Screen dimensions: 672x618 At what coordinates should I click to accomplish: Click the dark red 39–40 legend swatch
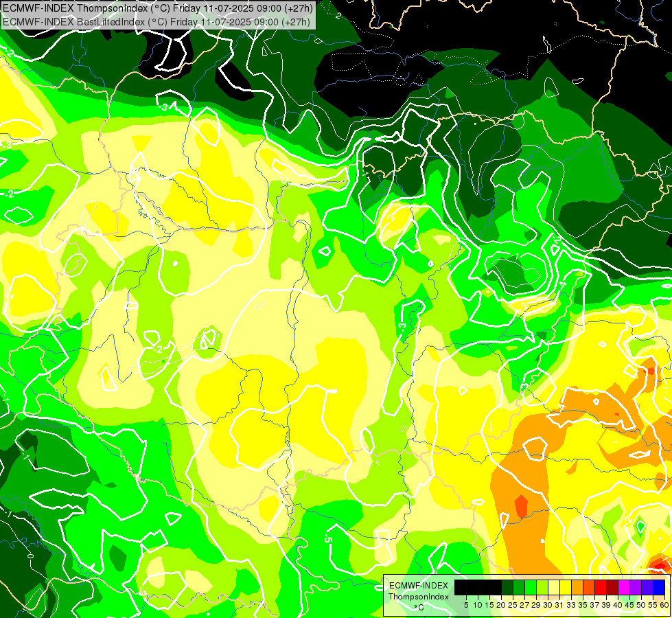[612, 588]
